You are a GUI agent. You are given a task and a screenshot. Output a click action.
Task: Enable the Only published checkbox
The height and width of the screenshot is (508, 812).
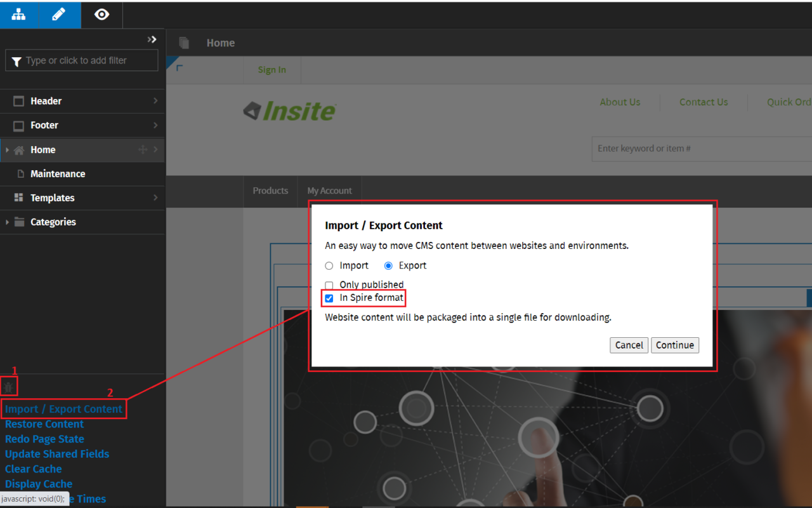coord(329,284)
